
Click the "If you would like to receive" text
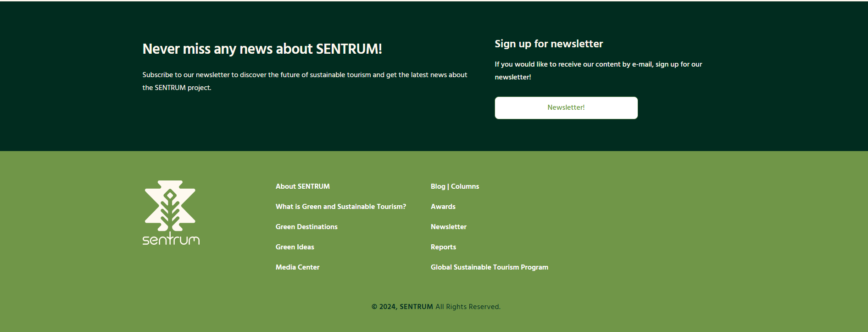(598, 65)
